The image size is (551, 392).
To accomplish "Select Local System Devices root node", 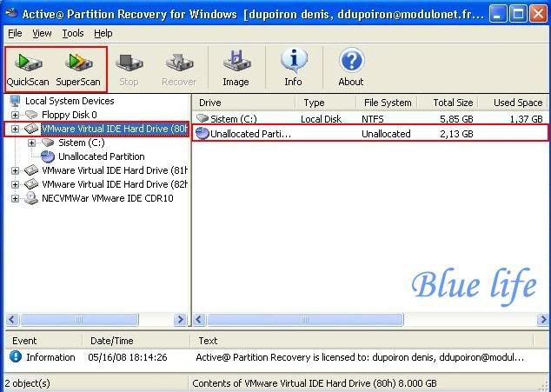I will pyautogui.click(x=70, y=101).
